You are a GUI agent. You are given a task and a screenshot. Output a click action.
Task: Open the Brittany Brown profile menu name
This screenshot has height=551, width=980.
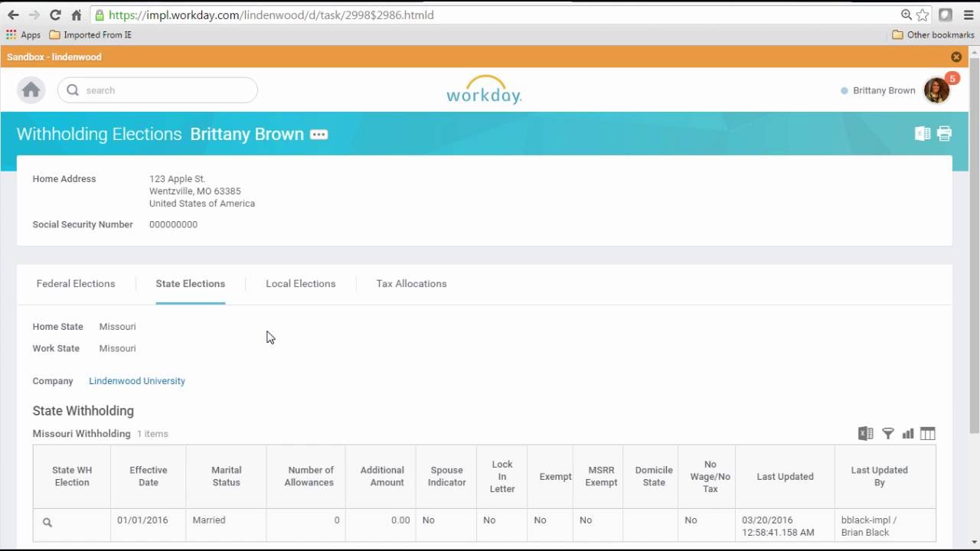pos(884,90)
